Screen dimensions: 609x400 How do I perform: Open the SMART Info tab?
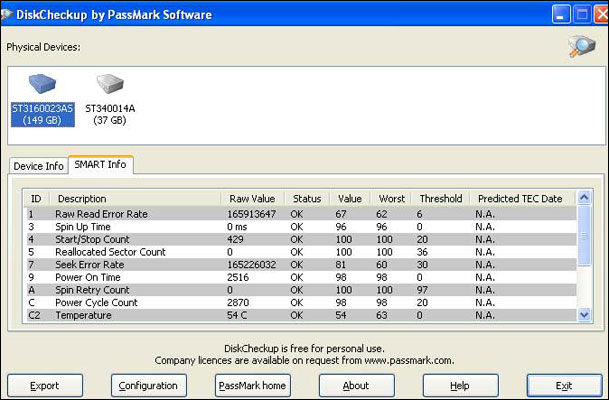pos(100,165)
